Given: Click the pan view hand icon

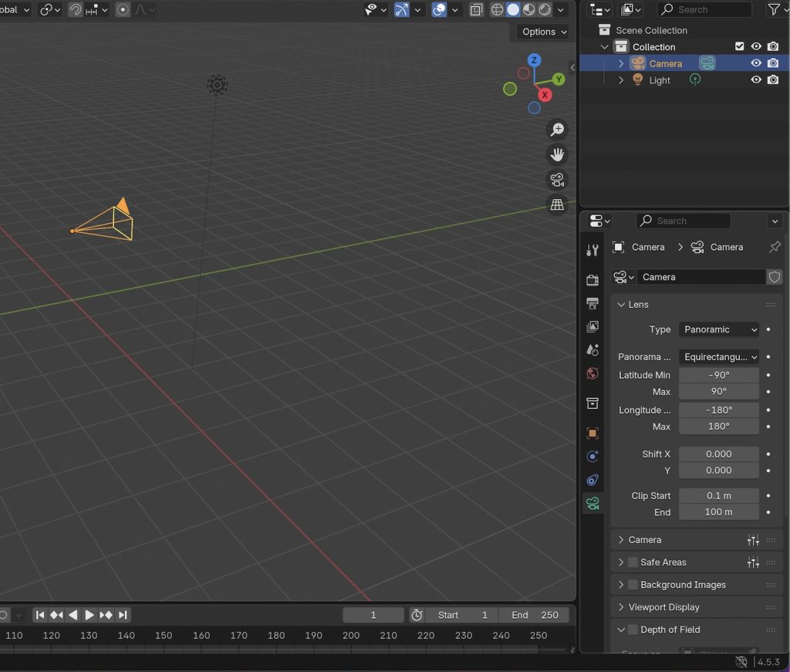Looking at the screenshot, I should [557, 155].
